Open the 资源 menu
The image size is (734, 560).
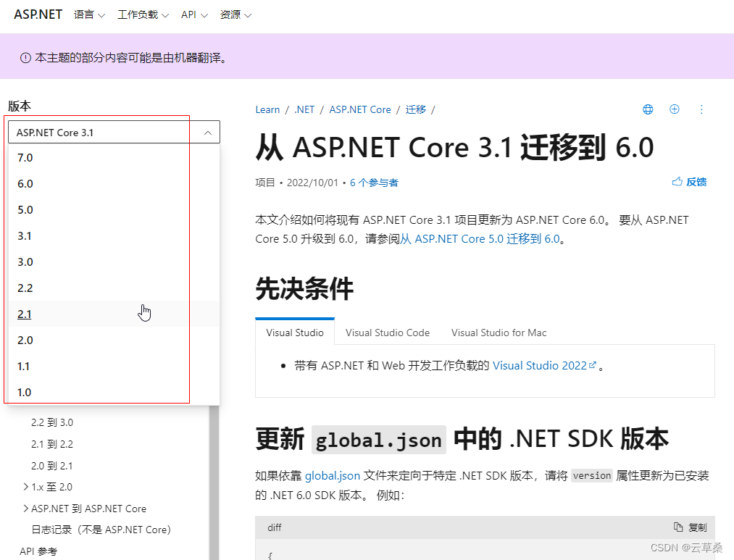pos(235,15)
